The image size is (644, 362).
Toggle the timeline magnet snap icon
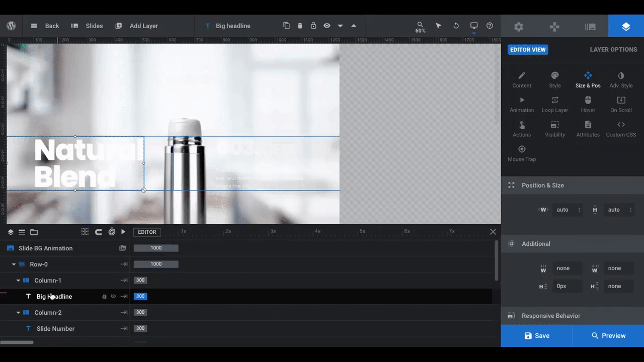pos(99,232)
